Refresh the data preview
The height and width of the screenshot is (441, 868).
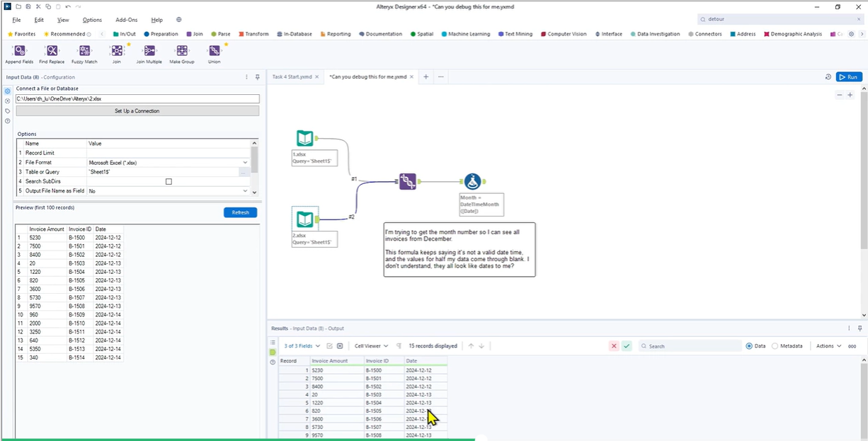[x=240, y=212]
